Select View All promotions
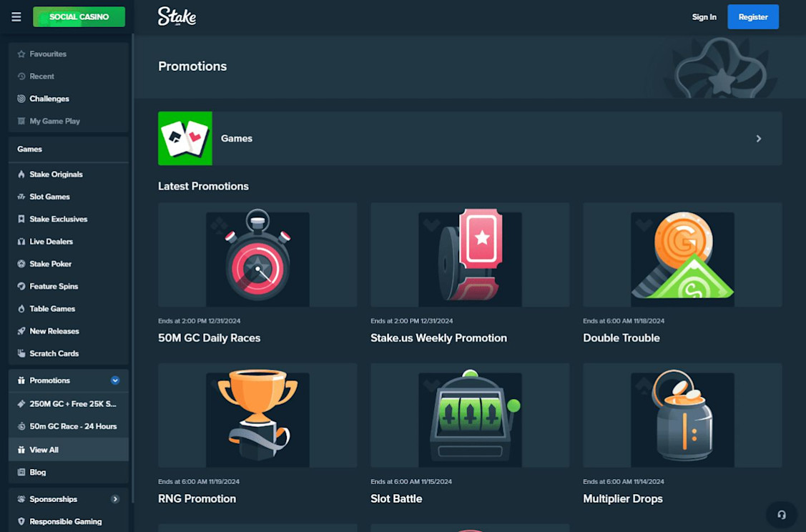The height and width of the screenshot is (532, 806). (x=69, y=450)
